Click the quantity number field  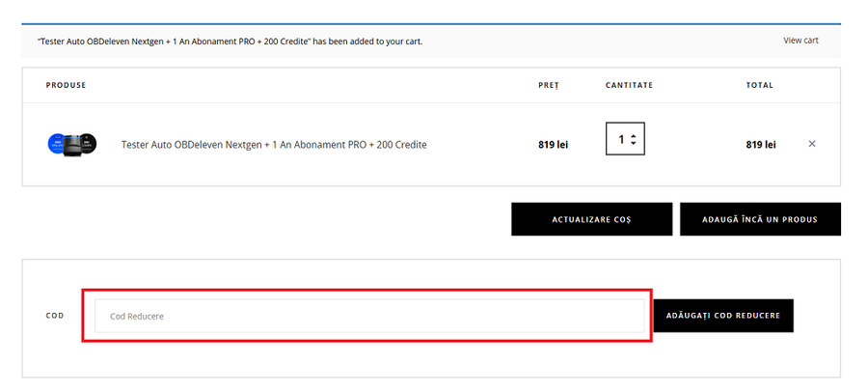coord(618,141)
